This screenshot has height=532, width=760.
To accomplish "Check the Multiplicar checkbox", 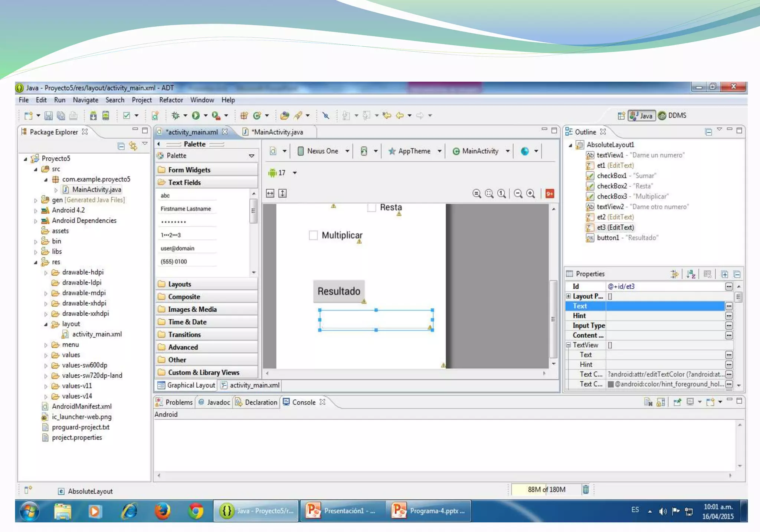I will click(x=314, y=236).
